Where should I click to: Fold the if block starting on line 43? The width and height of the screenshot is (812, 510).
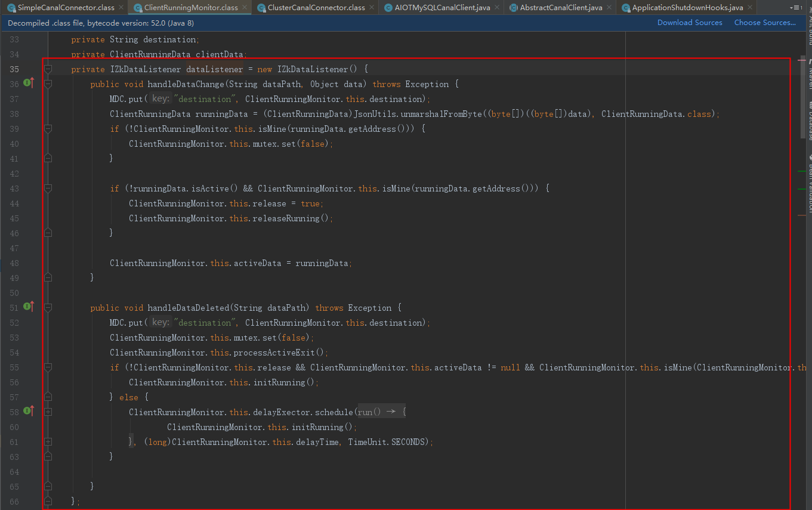click(x=48, y=188)
